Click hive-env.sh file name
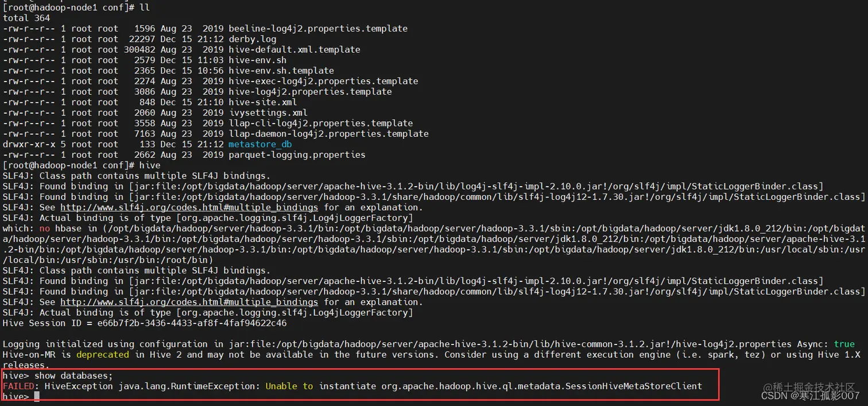Screen dimensions: 868x406 click(257, 60)
